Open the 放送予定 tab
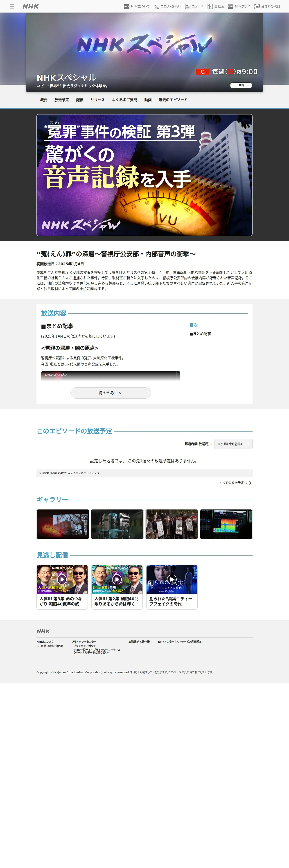 [62, 100]
